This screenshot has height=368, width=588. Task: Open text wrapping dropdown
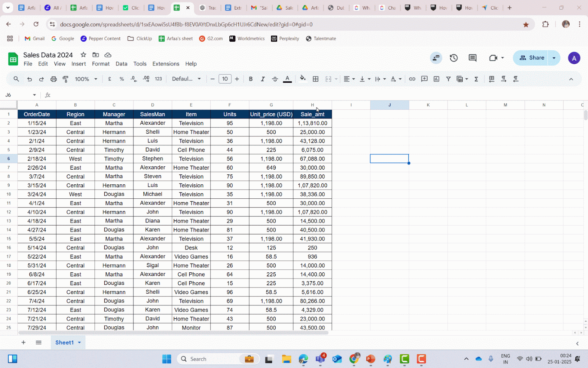[x=380, y=79]
